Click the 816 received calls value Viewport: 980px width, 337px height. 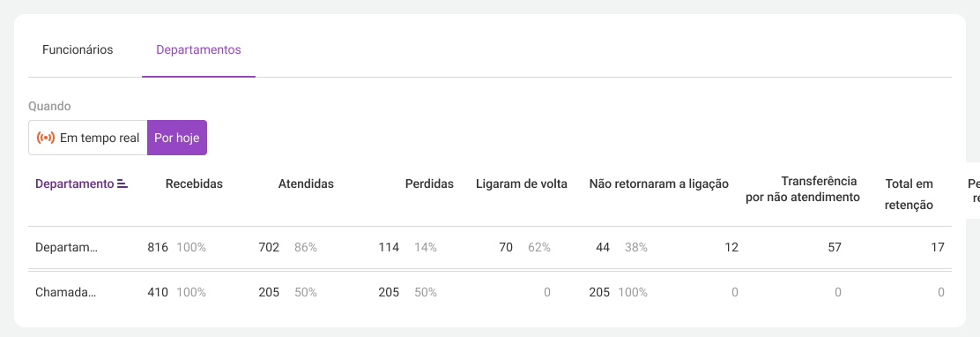(x=158, y=248)
